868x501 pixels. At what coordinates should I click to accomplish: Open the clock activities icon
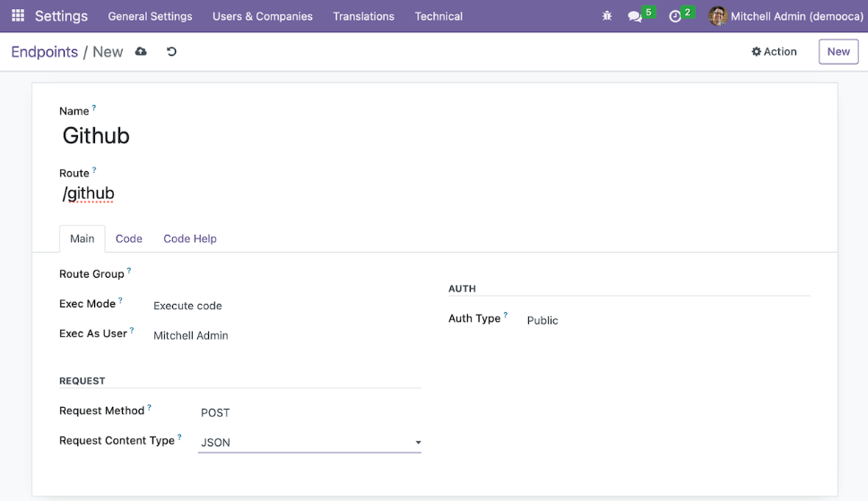(675, 16)
